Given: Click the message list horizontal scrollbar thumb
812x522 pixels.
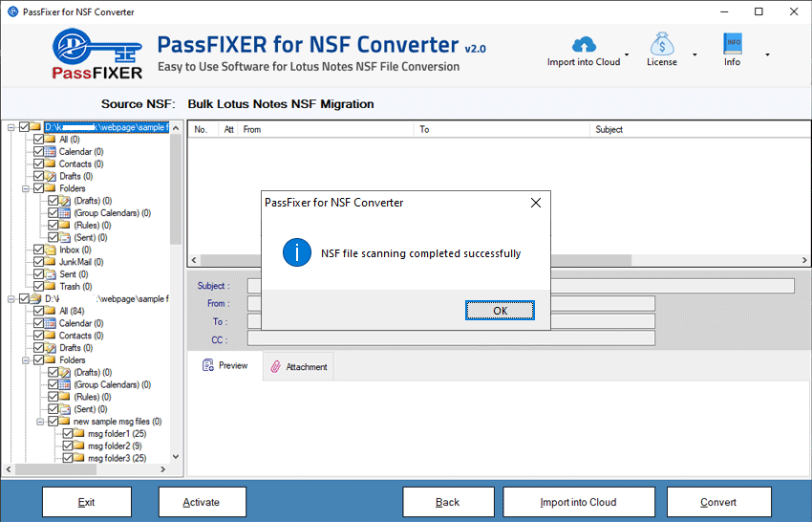Looking at the screenshot, I should [416, 260].
